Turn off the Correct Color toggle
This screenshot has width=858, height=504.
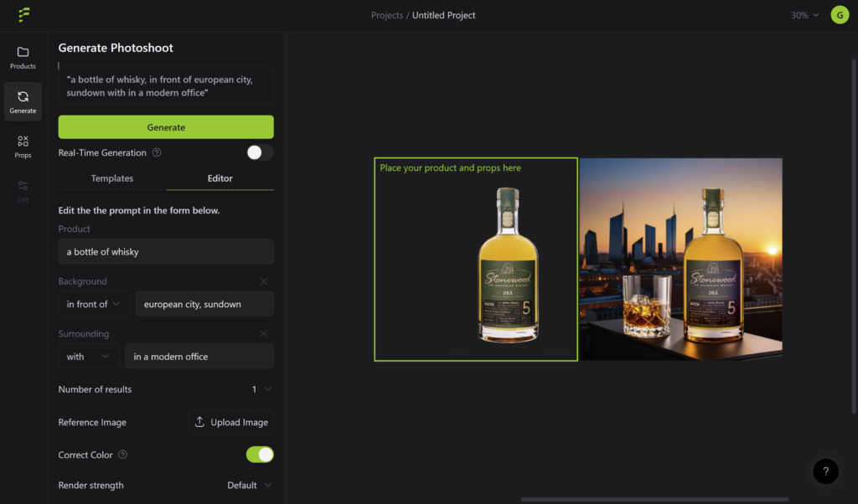click(x=260, y=455)
